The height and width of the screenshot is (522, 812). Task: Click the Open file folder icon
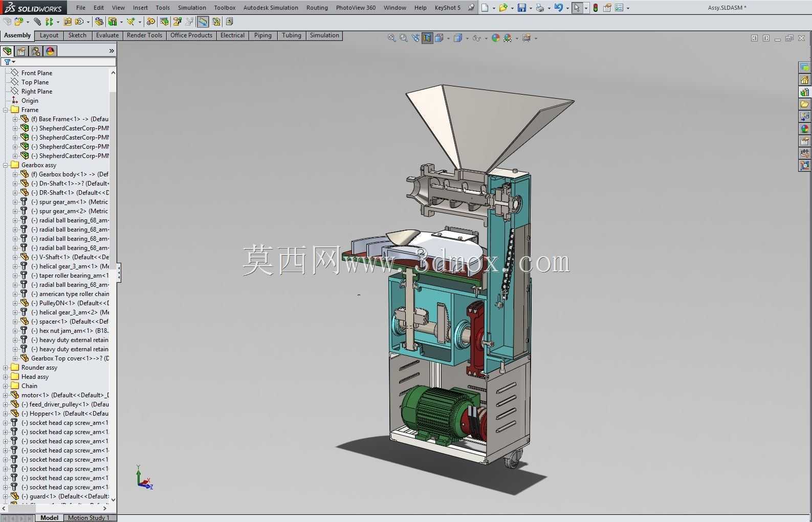(x=503, y=8)
